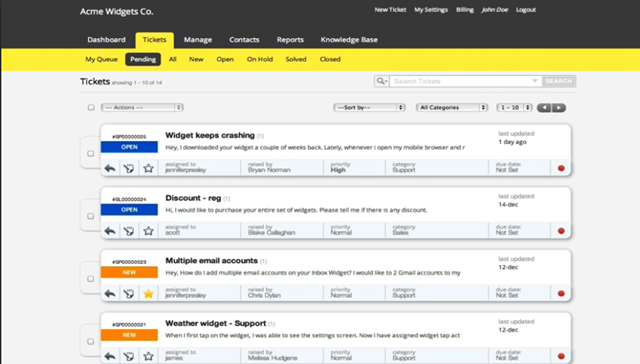Open the Contacts tab
The image size is (640, 364).
pyautogui.click(x=244, y=40)
